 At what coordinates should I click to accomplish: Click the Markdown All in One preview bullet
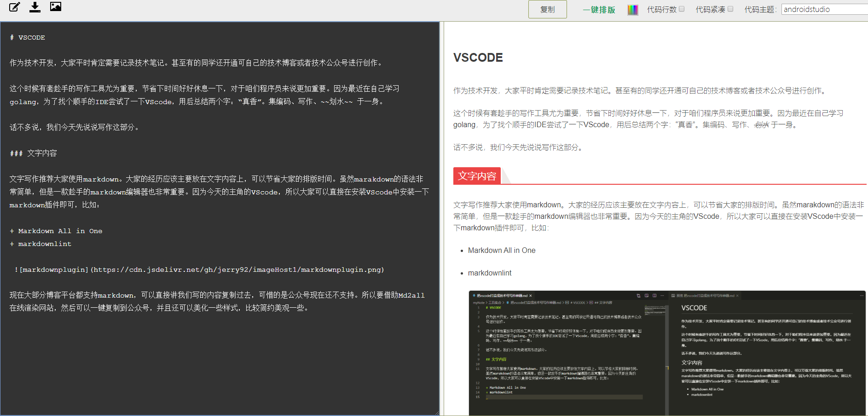point(502,250)
